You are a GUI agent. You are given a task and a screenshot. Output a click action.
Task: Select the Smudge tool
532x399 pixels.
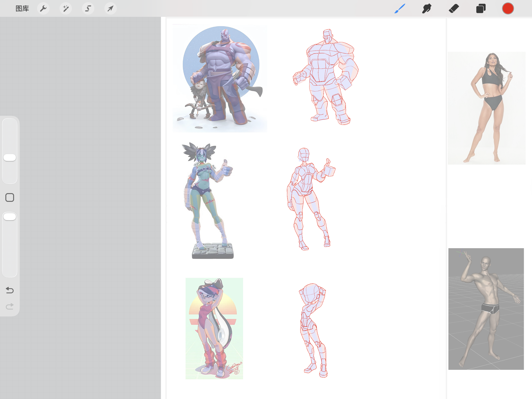[x=427, y=9]
